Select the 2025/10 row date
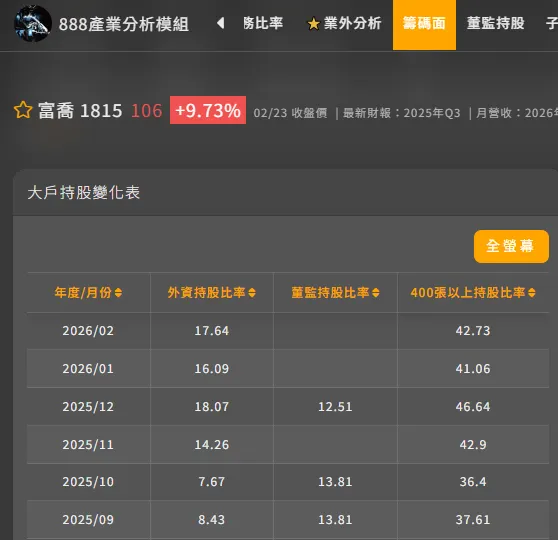The image size is (558, 540). click(x=88, y=482)
